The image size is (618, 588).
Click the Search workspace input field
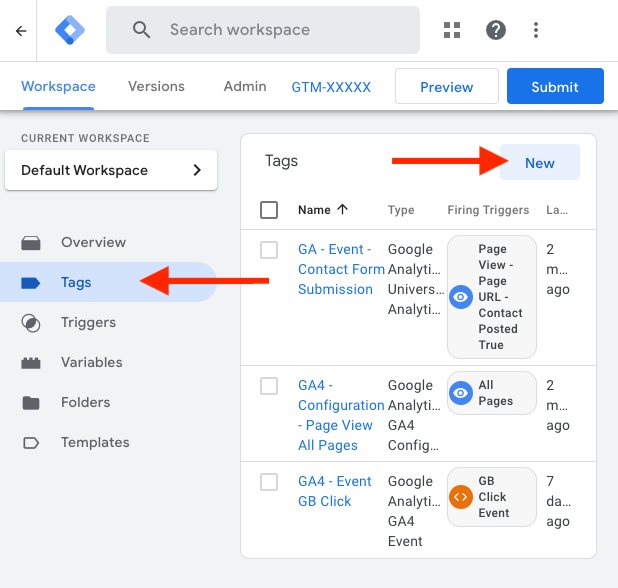tap(280, 30)
